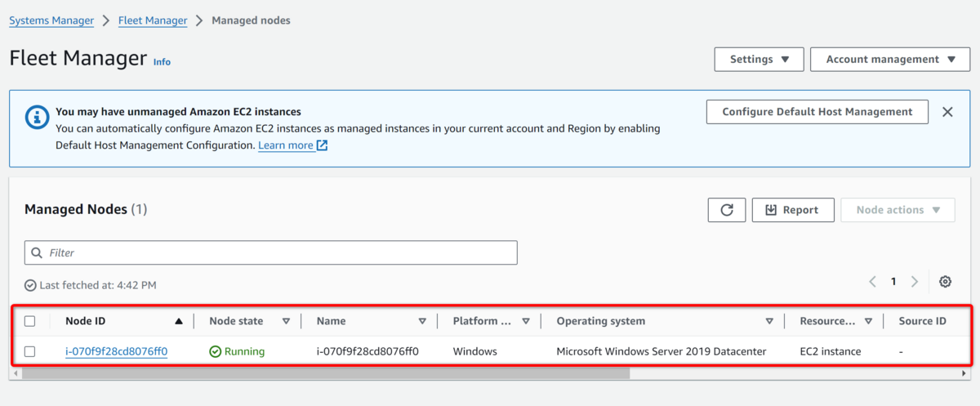Select page number 1
The height and width of the screenshot is (406, 980).
893,282
